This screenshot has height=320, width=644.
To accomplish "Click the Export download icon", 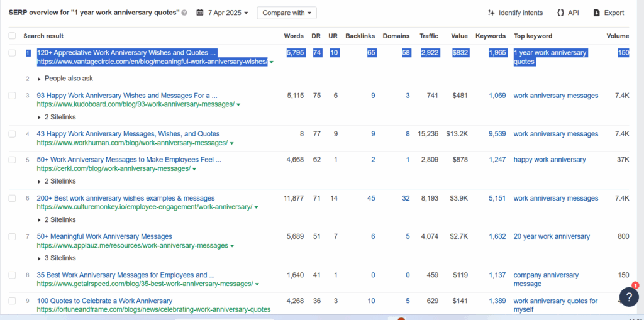I will tap(597, 13).
